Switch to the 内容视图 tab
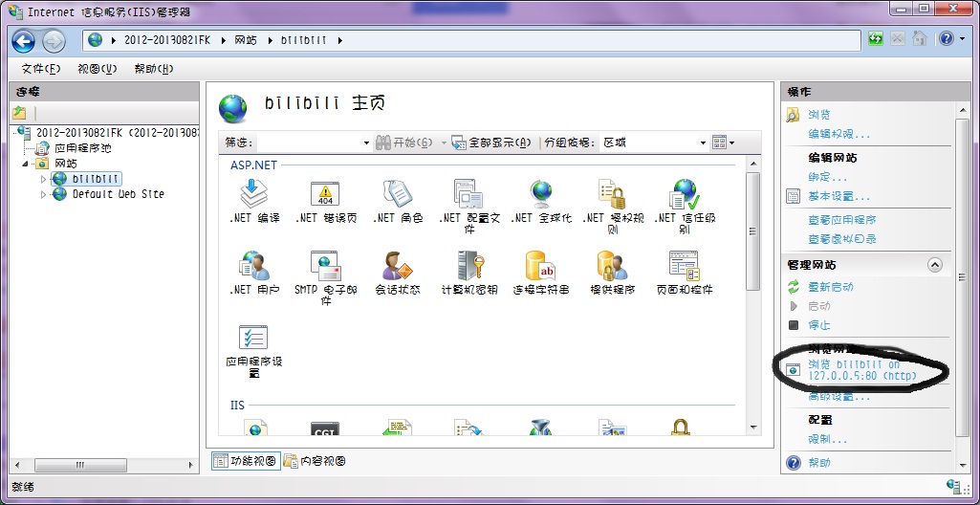This screenshot has width=980, height=505. click(315, 461)
